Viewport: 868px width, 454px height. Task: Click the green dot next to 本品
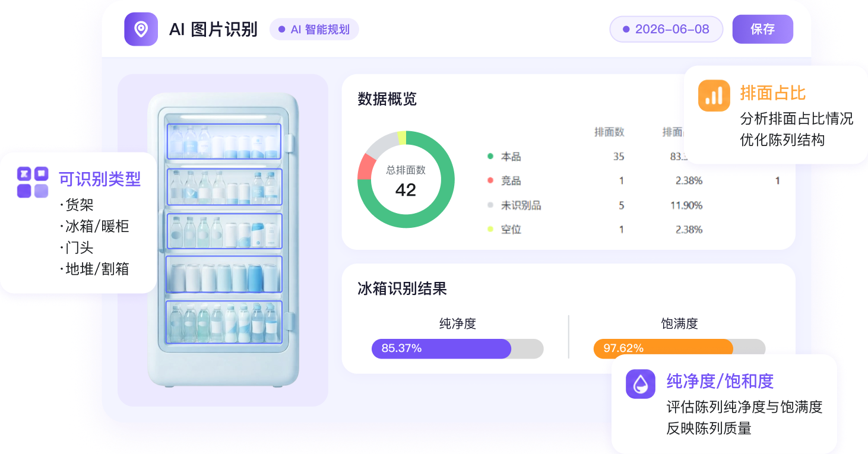tap(490, 157)
